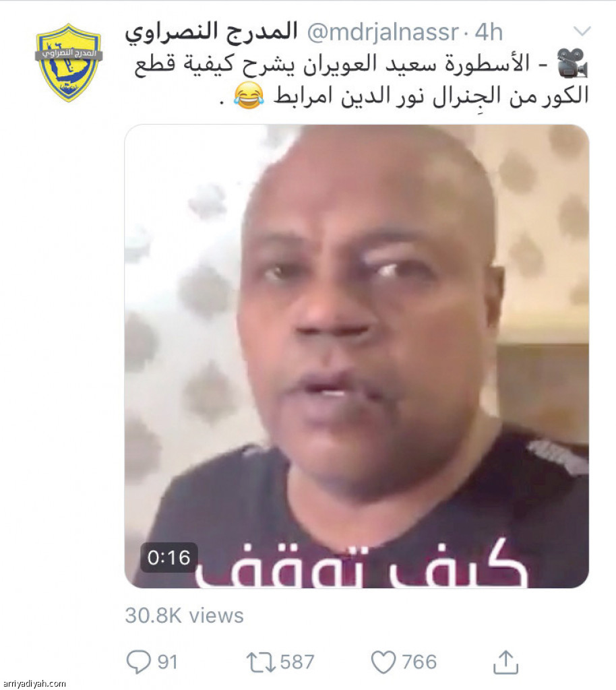Click the 587 retweets count
The width and height of the screenshot is (616, 690).
click(297, 662)
